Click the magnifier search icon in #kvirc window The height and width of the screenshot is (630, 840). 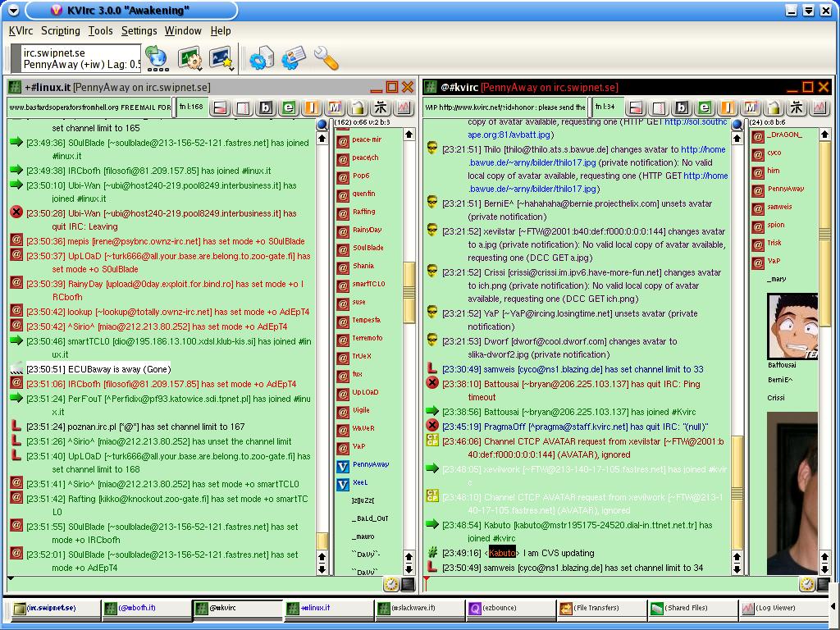pyautogui.click(x=737, y=125)
